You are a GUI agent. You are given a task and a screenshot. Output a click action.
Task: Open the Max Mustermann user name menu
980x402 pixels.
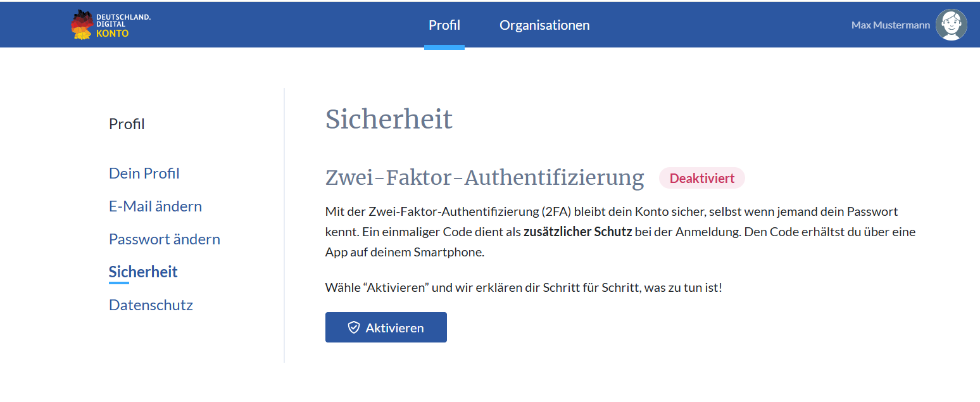click(x=891, y=25)
